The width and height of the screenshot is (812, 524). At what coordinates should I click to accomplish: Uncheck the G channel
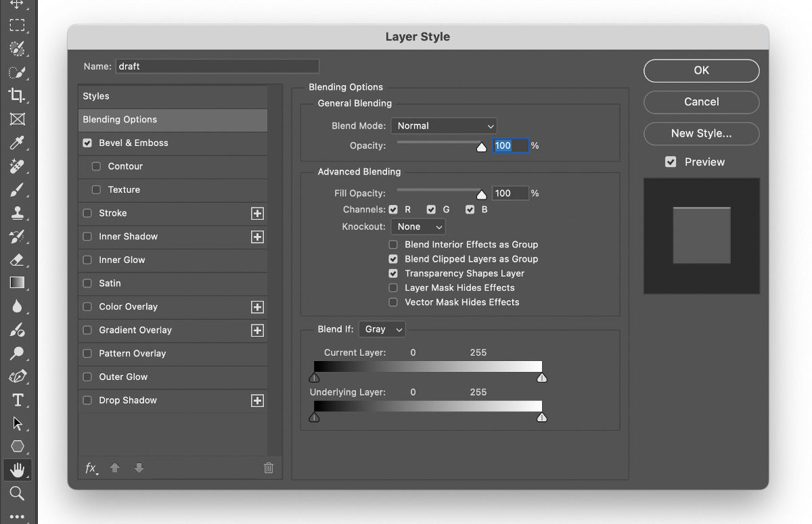(x=431, y=210)
